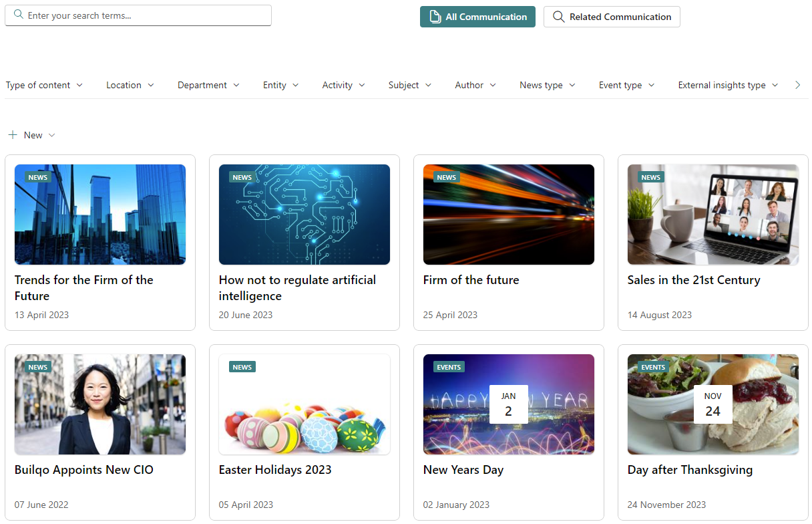Click the light trails thumbnail image
Image resolution: width=812 pixels, height=524 pixels.
(509, 215)
